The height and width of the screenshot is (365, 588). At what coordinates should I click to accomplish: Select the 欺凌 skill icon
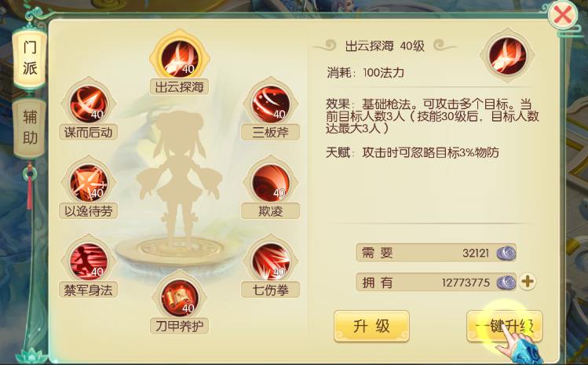coord(270,183)
